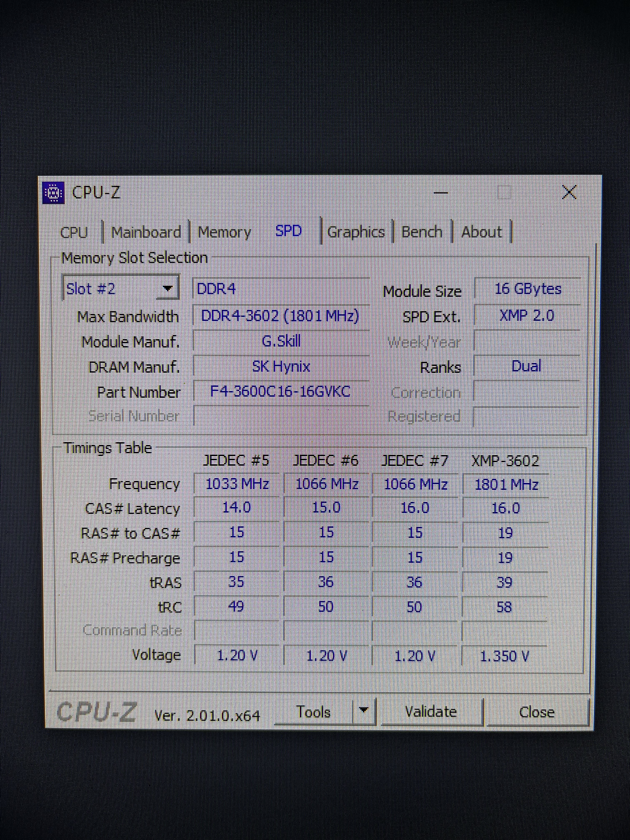Image resolution: width=630 pixels, height=840 pixels.
Task: Click the Tools button
Action: pyautogui.click(x=314, y=712)
